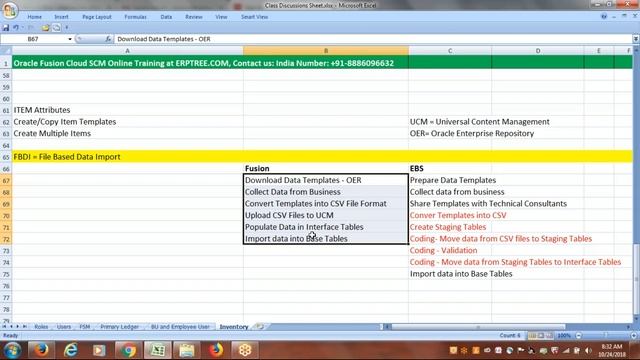Viewport: 640px width, 360px height.
Task: Open the Windows Start button
Action: coord(12,351)
